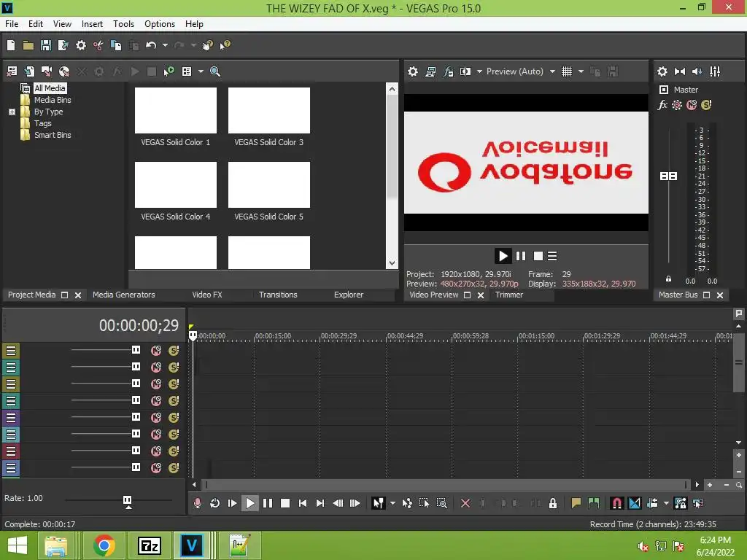Click Preview on External Monitor icon
The image size is (747, 560).
pos(430,71)
